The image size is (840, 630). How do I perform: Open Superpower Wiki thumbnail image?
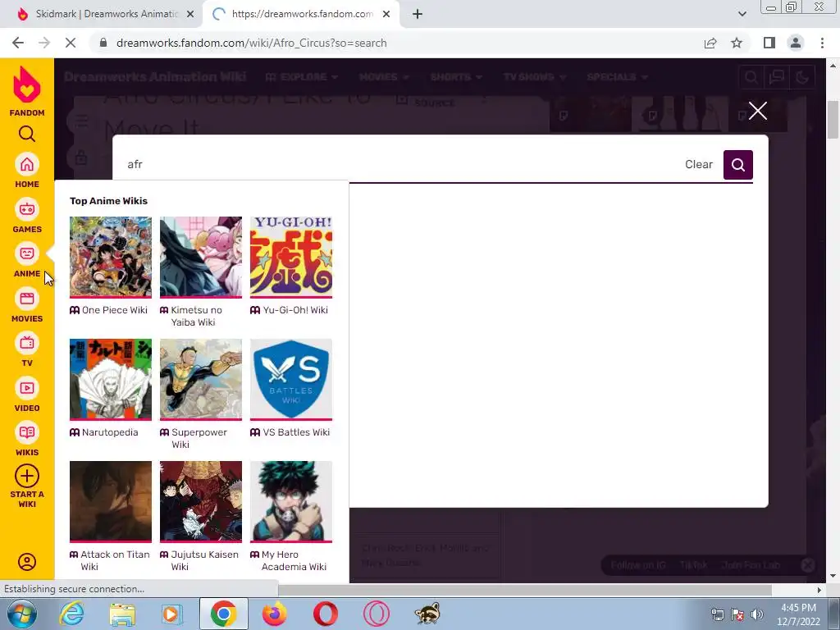point(200,379)
